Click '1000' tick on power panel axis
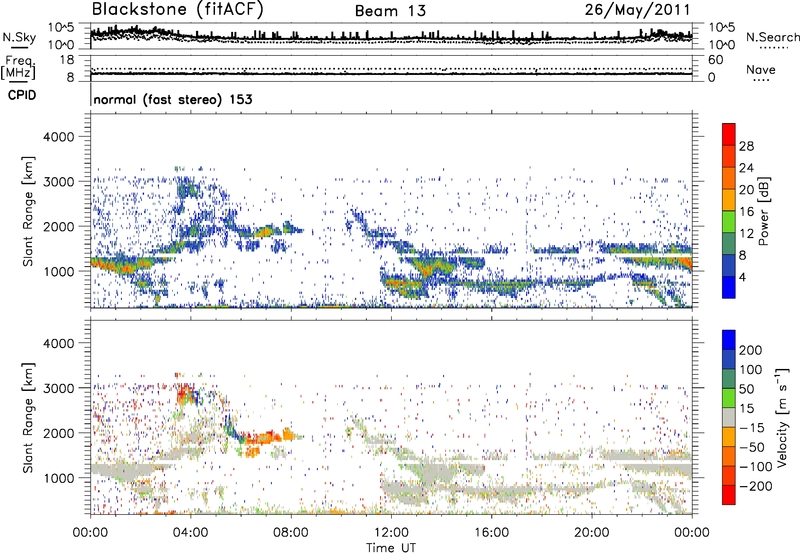This screenshot has height=554, width=800. point(58,271)
